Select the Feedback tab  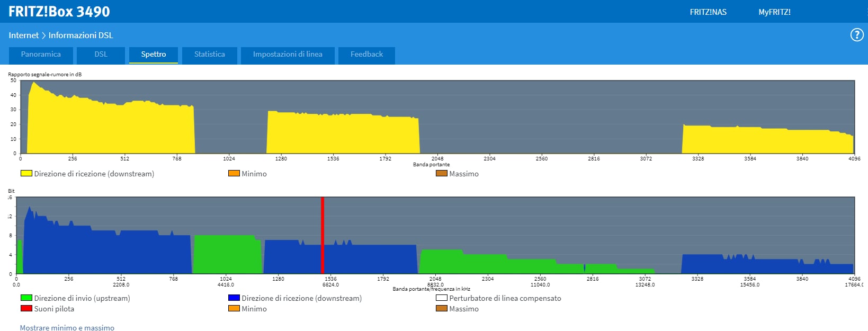tap(366, 55)
